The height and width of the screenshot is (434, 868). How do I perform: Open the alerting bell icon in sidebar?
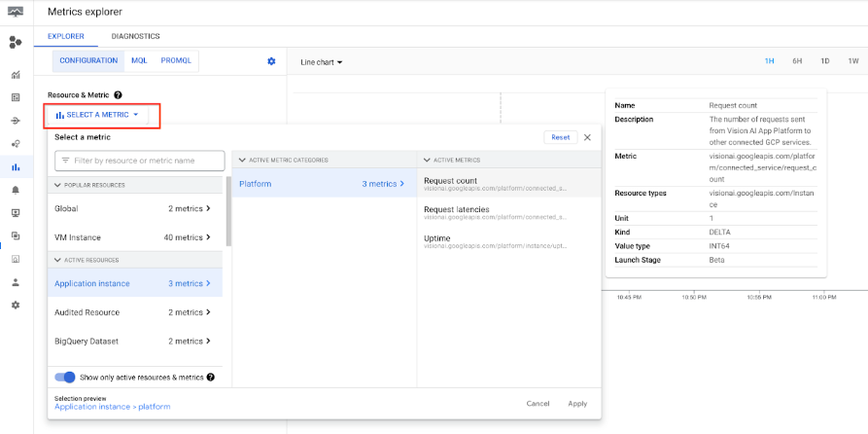[x=16, y=190]
